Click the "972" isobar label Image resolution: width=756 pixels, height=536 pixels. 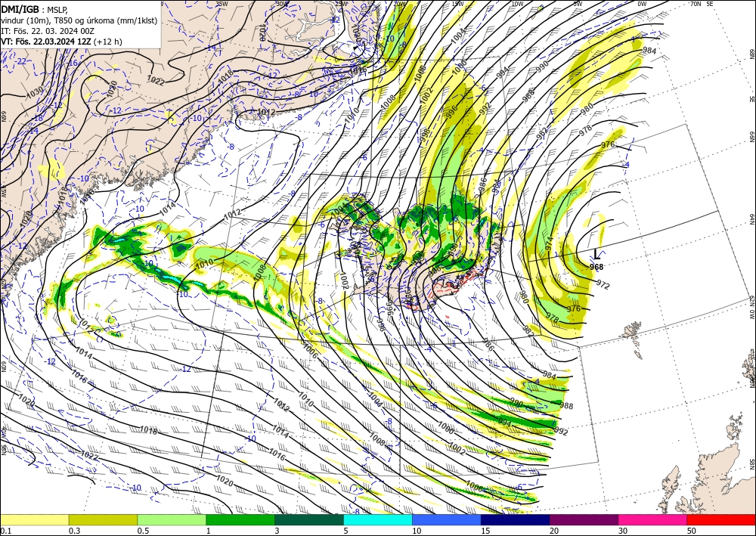coord(603,284)
